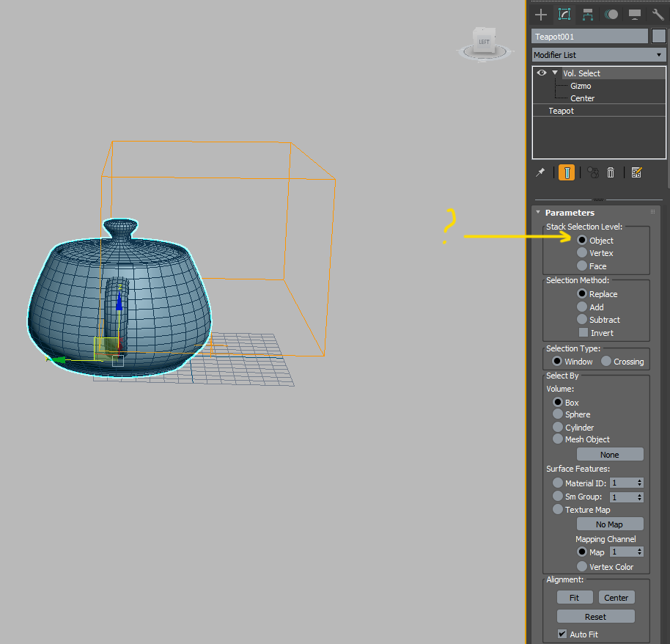This screenshot has width=670, height=644.
Task: Toggle Show End Result in the stack
Action: tap(567, 172)
